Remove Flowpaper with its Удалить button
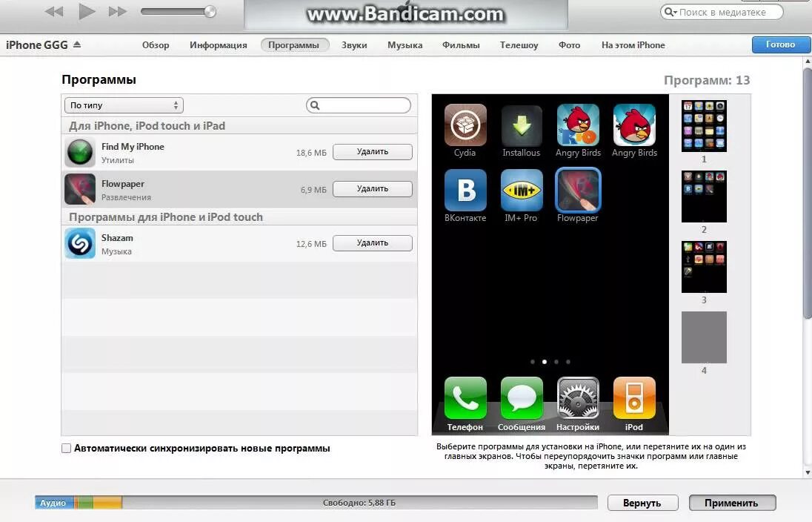Image resolution: width=812 pixels, height=522 pixels. tap(373, 188)
